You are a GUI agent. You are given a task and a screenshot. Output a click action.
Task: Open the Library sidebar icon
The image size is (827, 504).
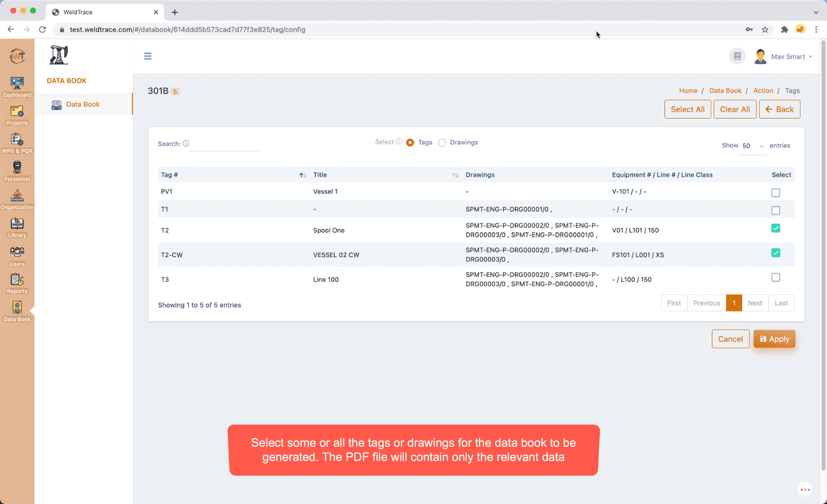click(17, 227)
